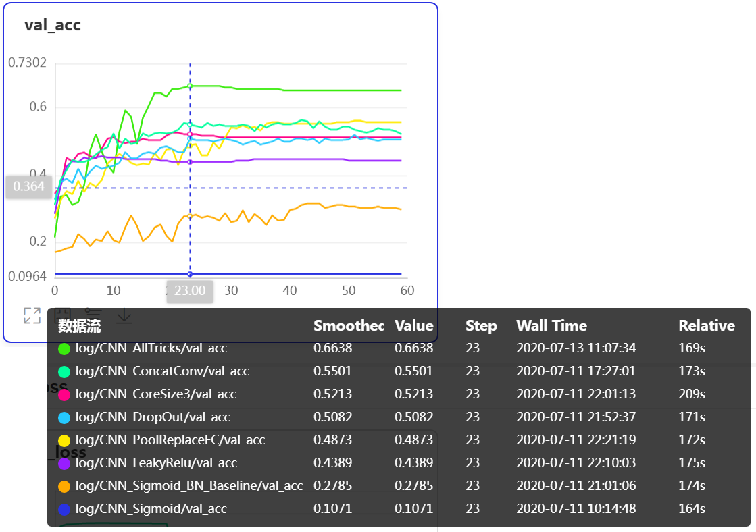
Task: Click the Value column 0.4389 for CNN_LeakyRelu
Action: (x=413, y=462)
